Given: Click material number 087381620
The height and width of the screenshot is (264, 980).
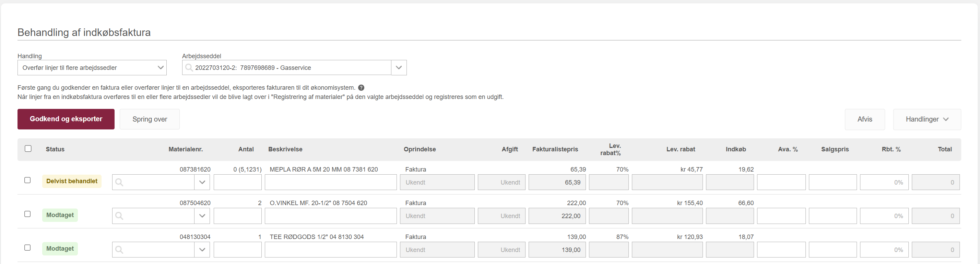Looking at the screenshot, I should point(195,169).
